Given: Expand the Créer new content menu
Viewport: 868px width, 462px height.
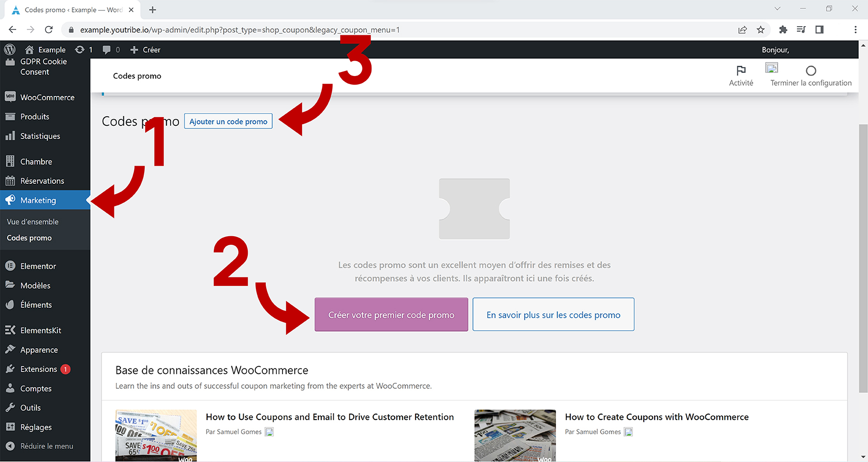Looking at the screenshot, I should tap(145, 50).
